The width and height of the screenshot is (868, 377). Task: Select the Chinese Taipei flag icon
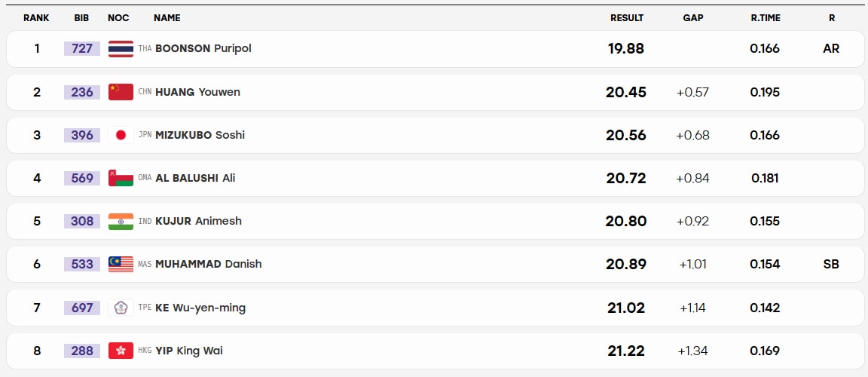(121, 308)
